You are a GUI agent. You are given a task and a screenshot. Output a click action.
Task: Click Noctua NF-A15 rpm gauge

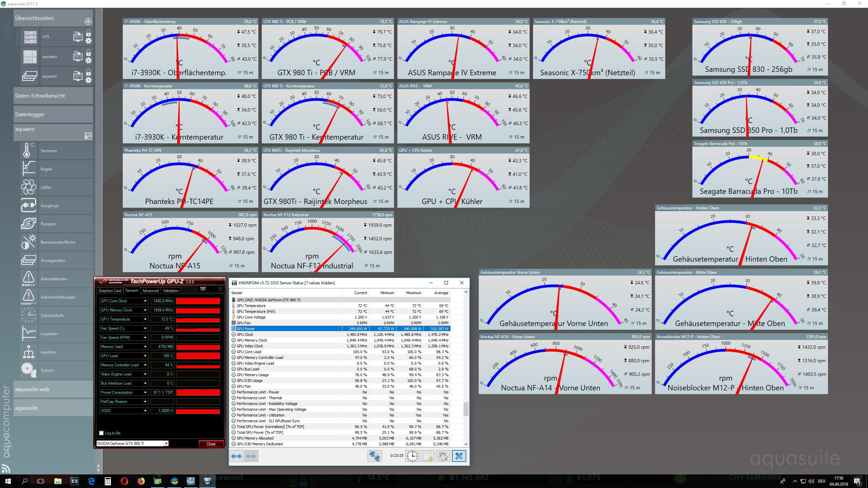191,242
